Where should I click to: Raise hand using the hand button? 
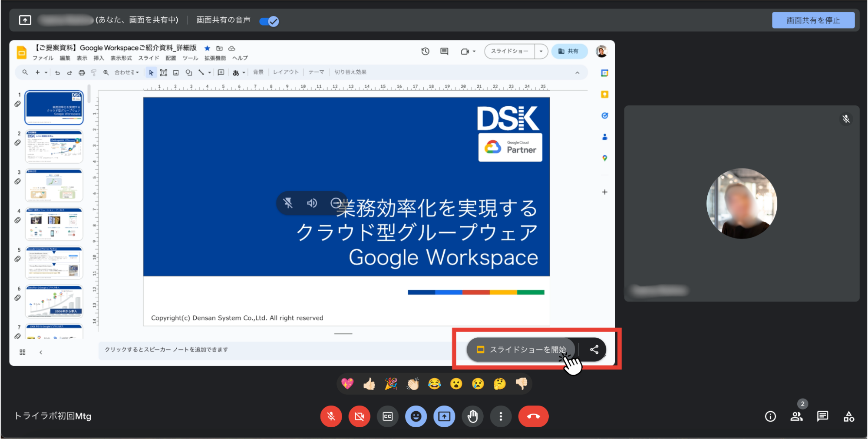pos(472,416)
